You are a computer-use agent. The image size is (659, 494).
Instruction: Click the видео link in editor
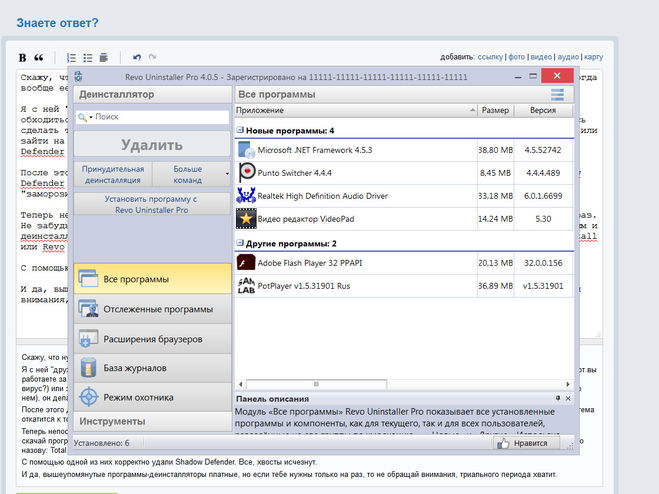(x=541, y=57)
